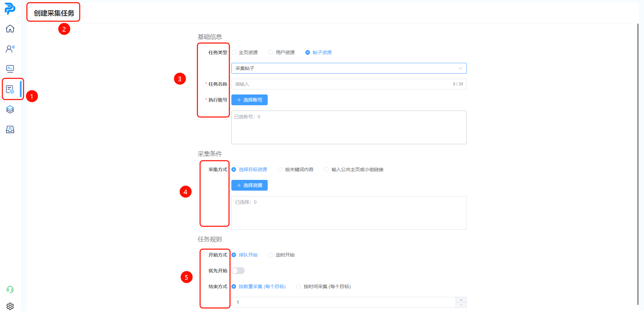The width and height of the screenshot is (644, 311).
Task: Toggle the 优先开始 switch
Action: coord(238,271)
